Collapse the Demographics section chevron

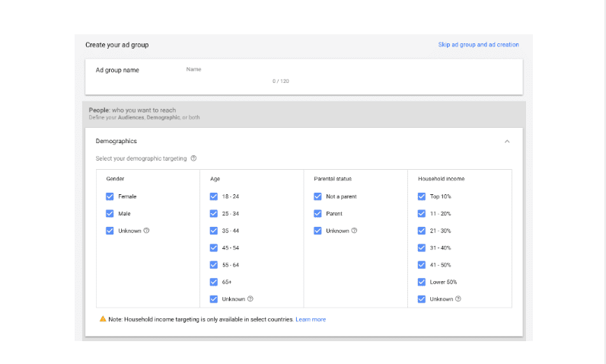tap(507, 142)
